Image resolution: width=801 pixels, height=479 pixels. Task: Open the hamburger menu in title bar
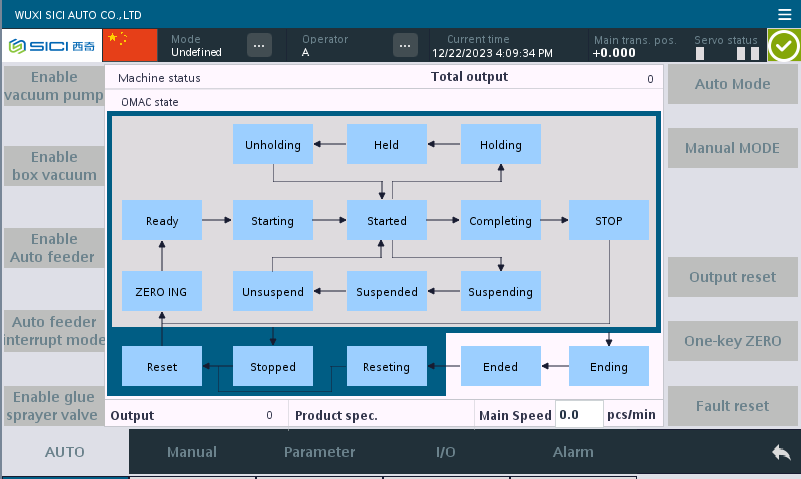click(x=784, y=14)
